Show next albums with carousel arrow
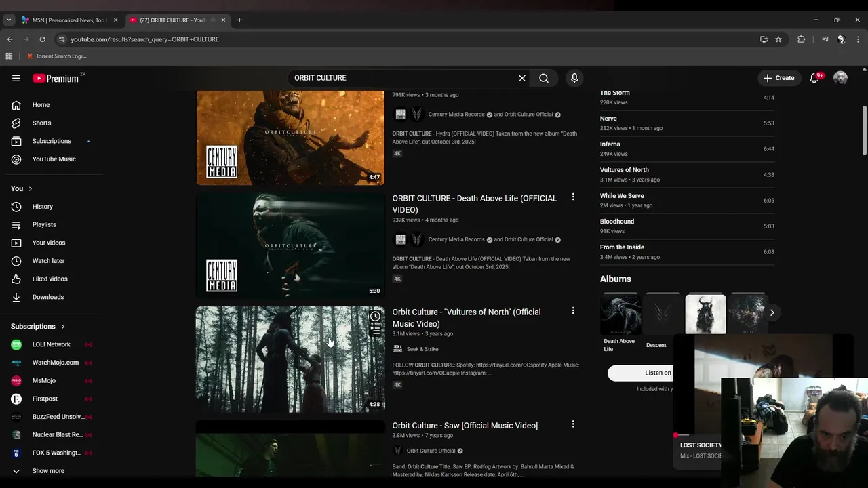The width and height of the screenshot is (868, 488). coord(772,312)
